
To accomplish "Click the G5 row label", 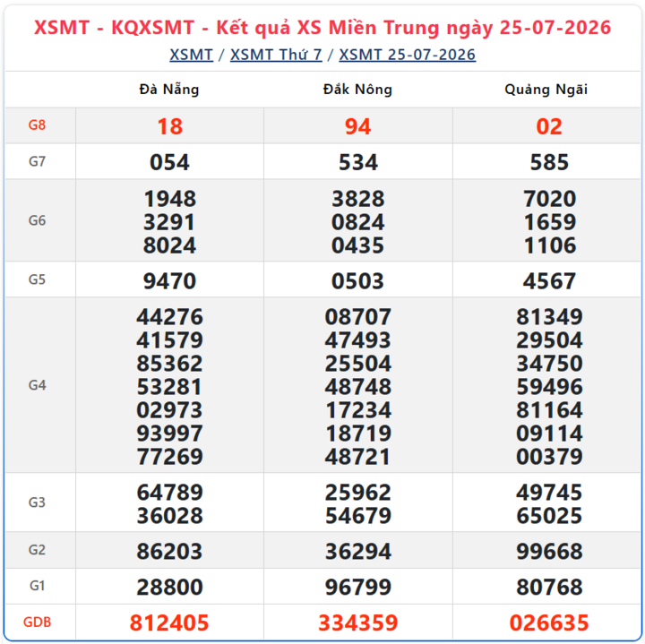I will tap(37, 279).
